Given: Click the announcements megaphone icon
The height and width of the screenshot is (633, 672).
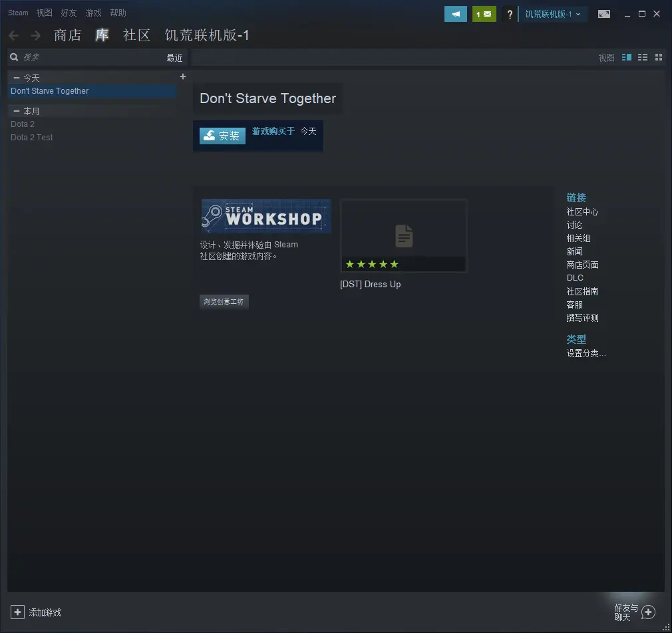Looking at the screenshot, I should point(456,14).
